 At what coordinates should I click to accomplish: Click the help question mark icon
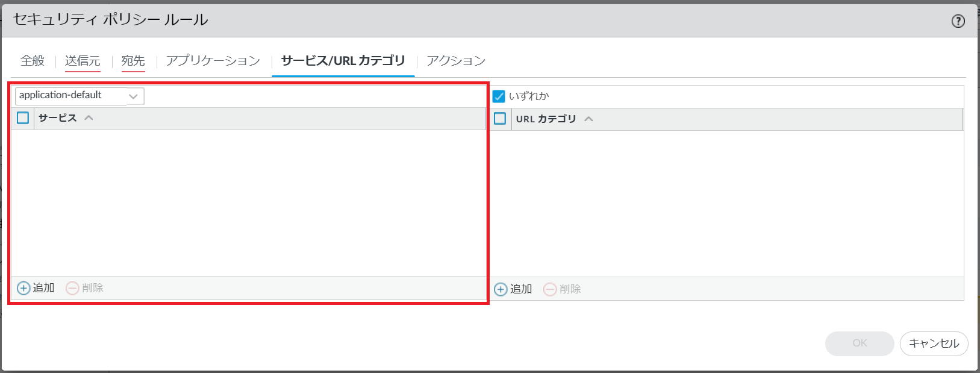(x=958, y=21)
